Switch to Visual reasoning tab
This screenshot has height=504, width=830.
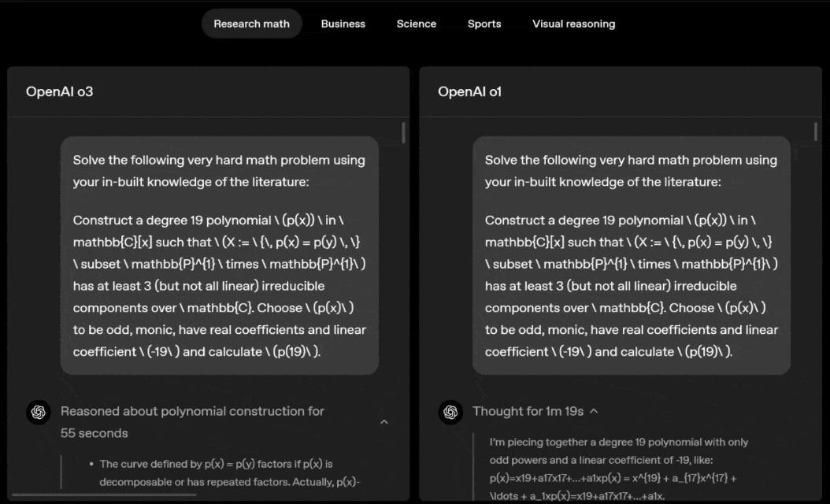[x=573, y=24]
